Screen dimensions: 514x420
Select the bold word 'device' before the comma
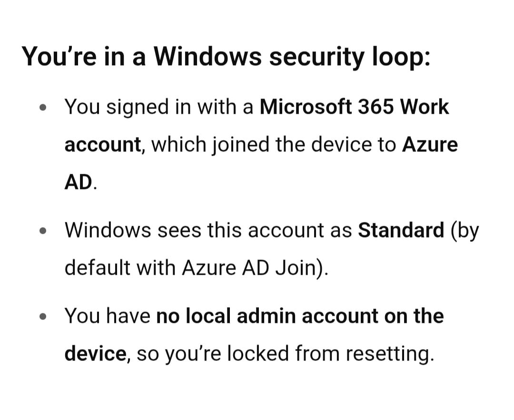(x=95, y=353)
